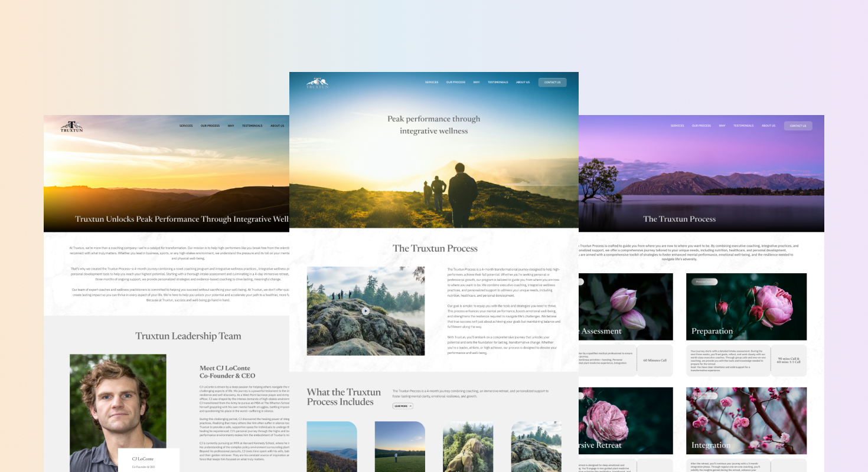Open the Integration card with cherry blossoms

(x=746, y=420)
